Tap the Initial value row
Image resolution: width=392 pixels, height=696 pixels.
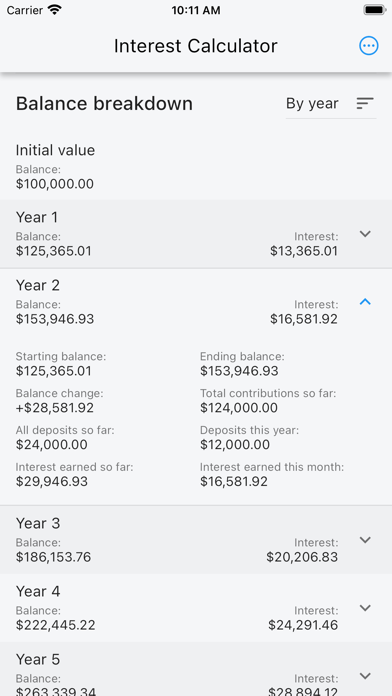(x=196, y=166)
